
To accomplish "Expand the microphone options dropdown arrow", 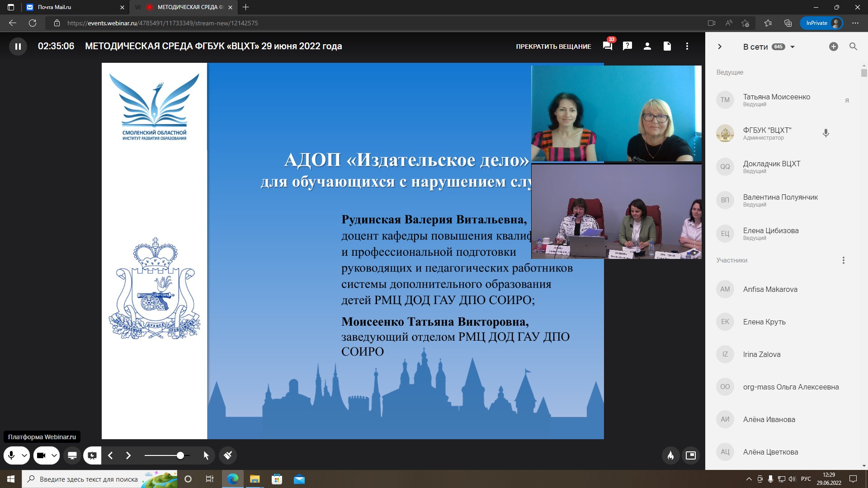I will tap(24, 455).
